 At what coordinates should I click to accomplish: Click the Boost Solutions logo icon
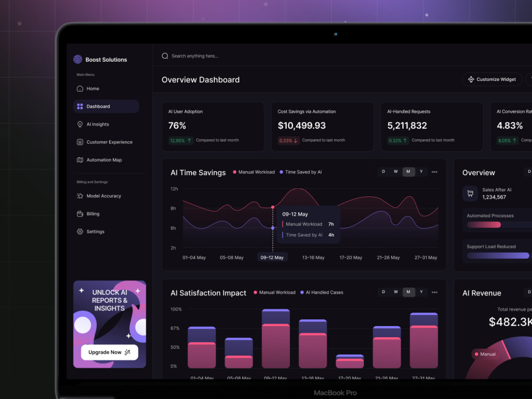click(x=78, y=60)
